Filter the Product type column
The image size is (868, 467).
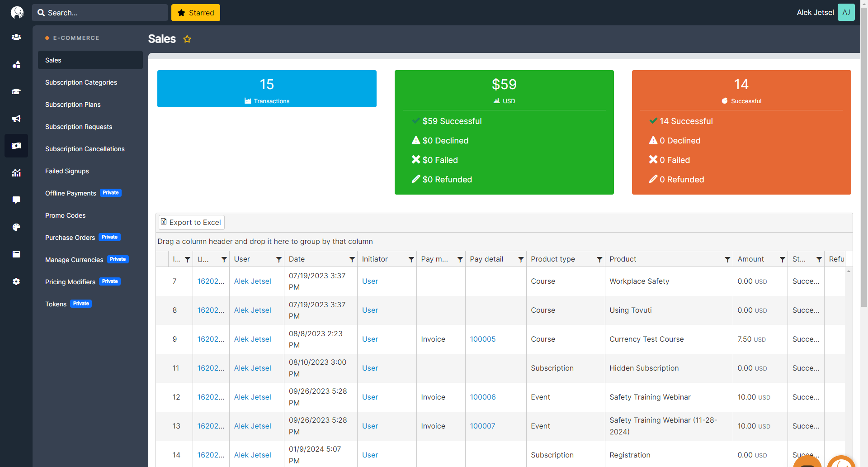[x=600, y=259]
